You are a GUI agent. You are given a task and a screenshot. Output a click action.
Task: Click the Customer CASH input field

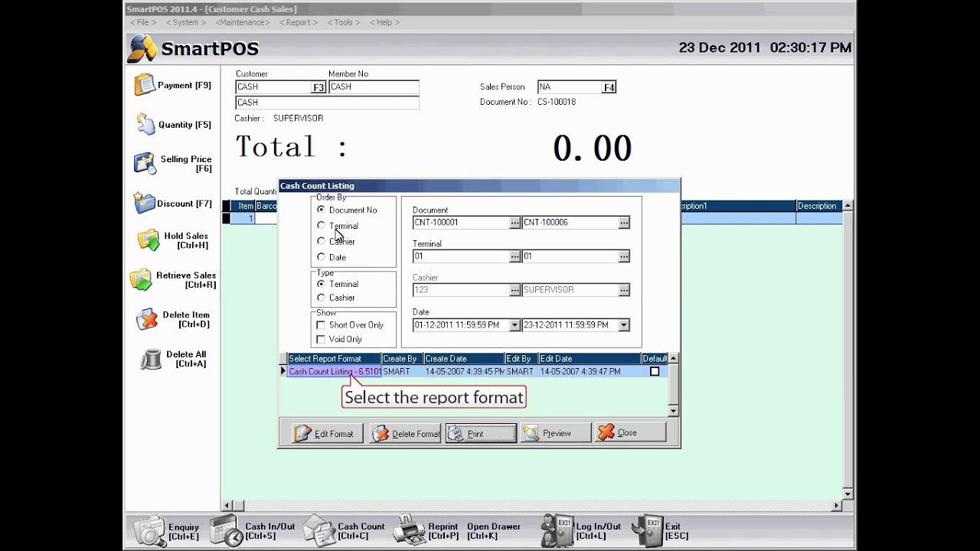tap(273, 87)
